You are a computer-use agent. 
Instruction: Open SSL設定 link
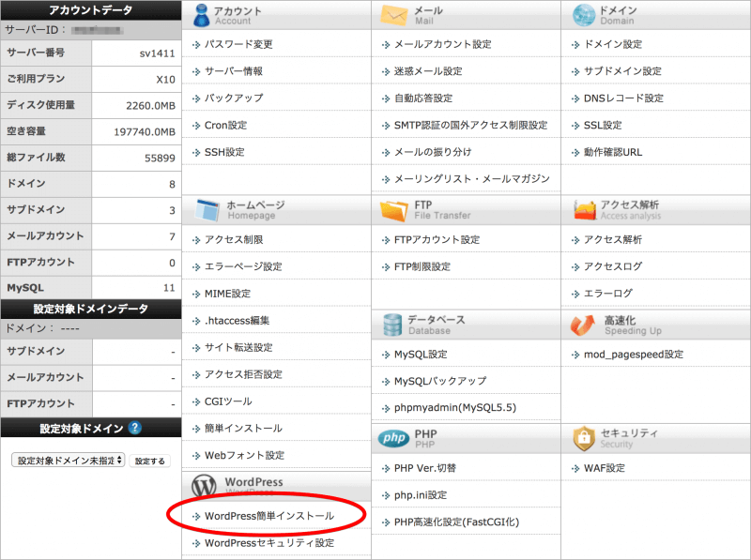603,126
